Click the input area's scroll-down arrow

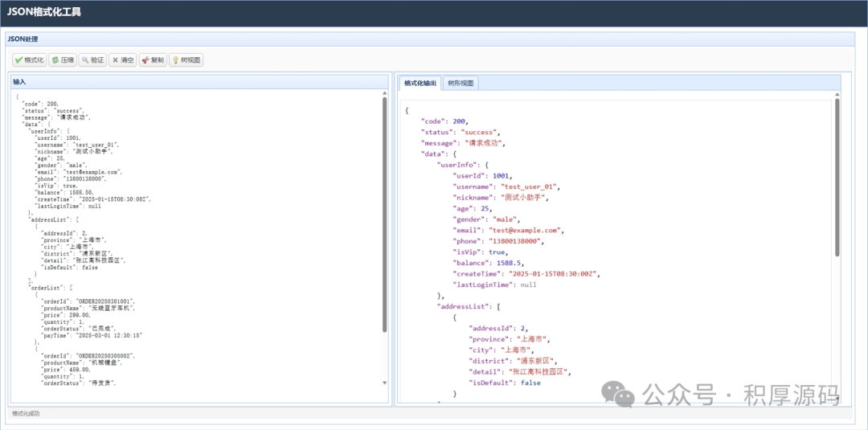(384, 383)
